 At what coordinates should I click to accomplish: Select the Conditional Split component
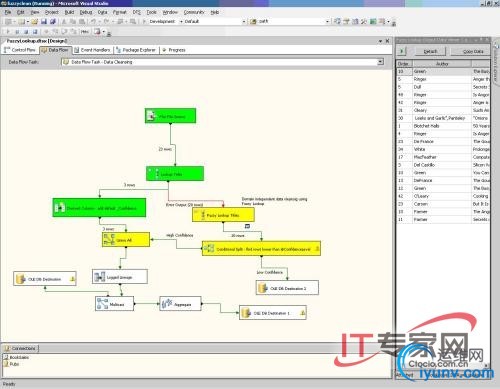(x=261, y=249)
